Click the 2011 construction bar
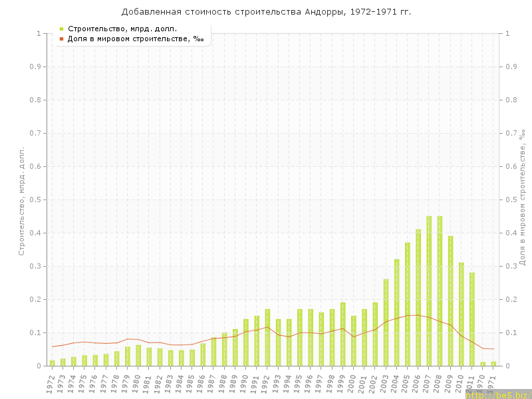The width and height of the screenshot is (532, 399). tap(472, 319)
